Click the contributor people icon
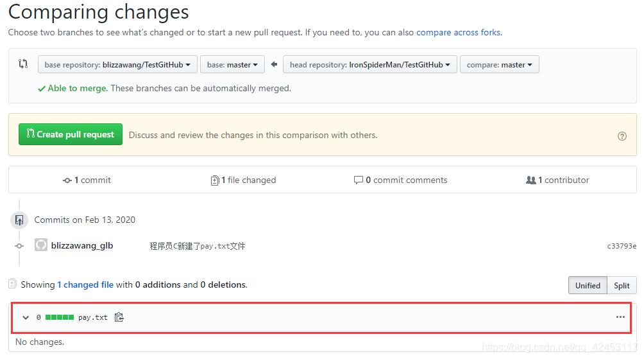 [530, 180]
